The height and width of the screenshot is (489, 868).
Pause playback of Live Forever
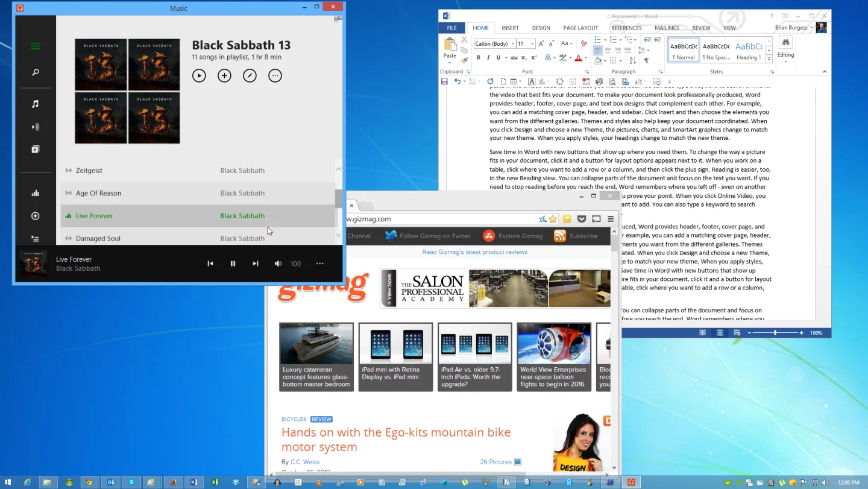click(233, 263)
